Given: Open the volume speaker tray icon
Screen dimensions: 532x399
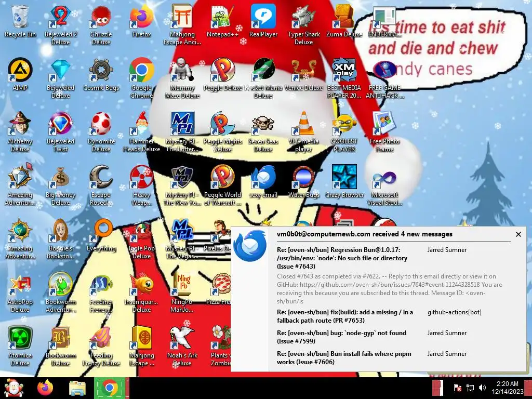Looking at the screenshot, I should (x=482, y=388).
